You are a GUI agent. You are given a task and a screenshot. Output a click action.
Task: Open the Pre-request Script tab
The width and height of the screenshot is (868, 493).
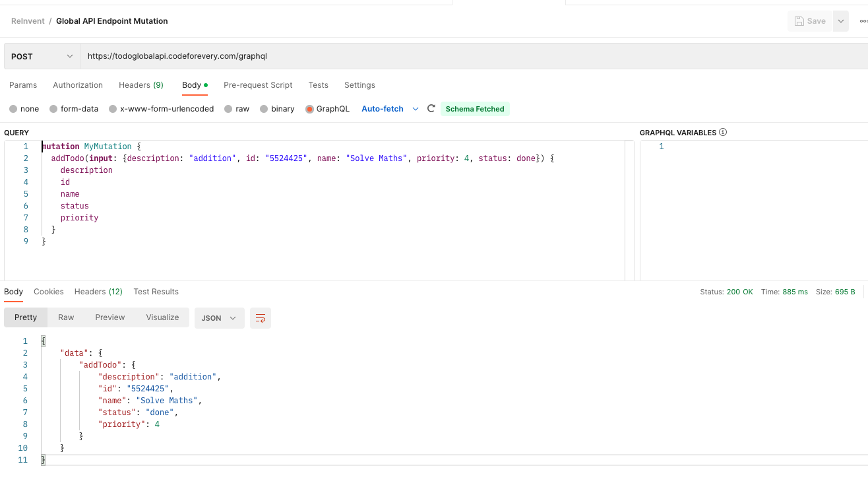pos(258,85)
